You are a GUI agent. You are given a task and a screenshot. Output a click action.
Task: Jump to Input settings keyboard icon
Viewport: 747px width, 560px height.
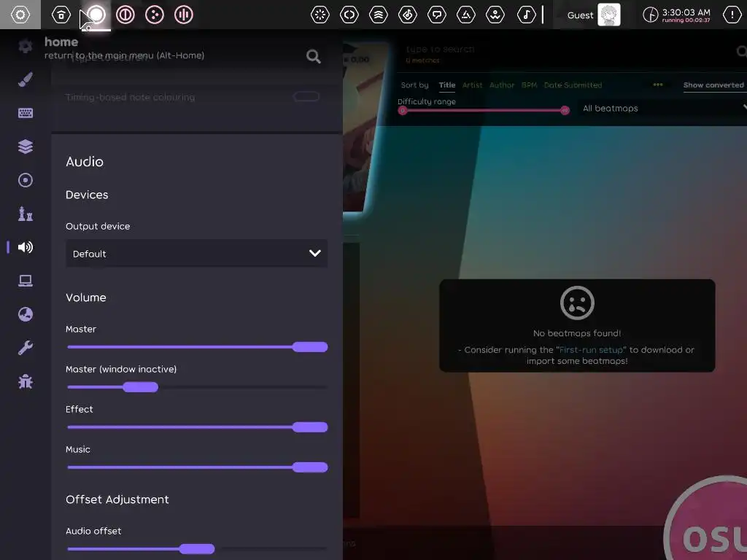pos(26,113)
